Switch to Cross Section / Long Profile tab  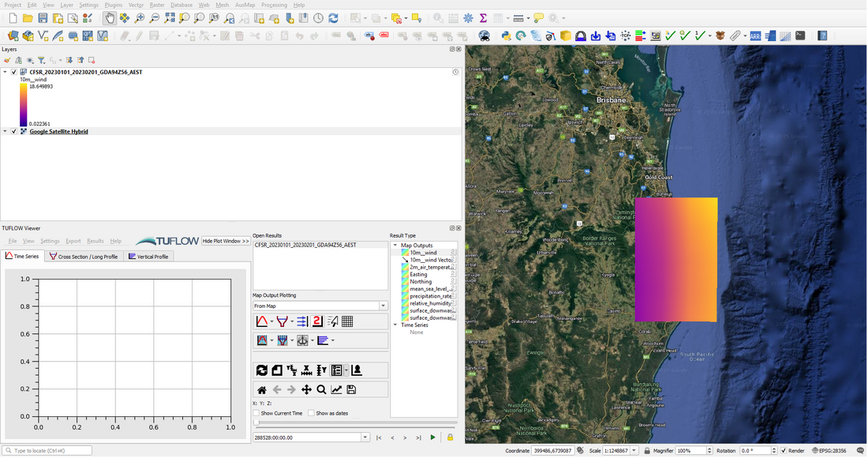(x=83, y=256)
